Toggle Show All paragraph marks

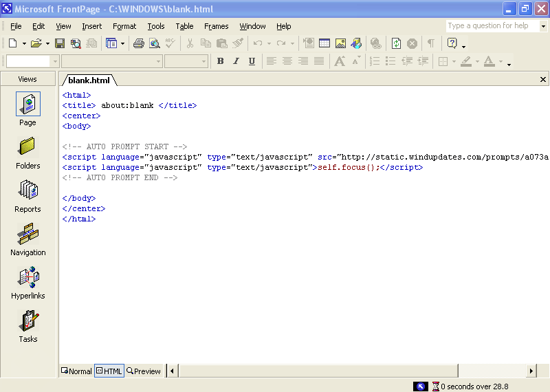point(431,43)
